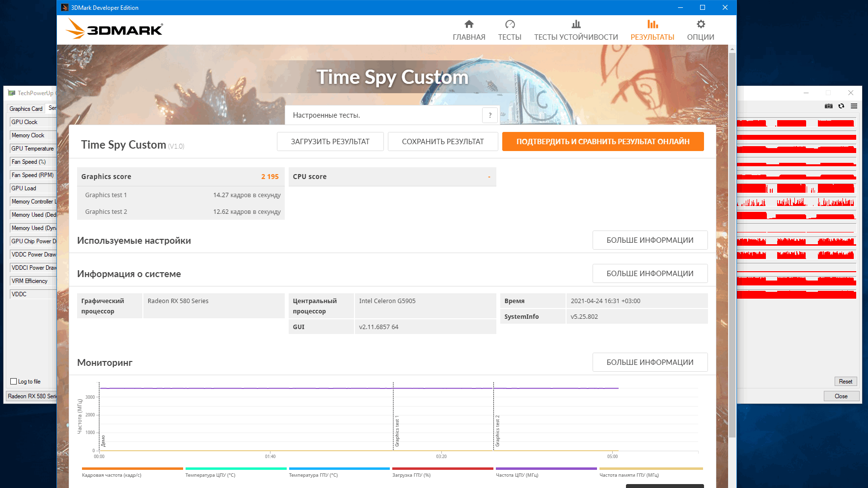Click SystemInfo version v5.25.802
The width and height of the screenshot is (868, 488).
click(x=584, y=317)
